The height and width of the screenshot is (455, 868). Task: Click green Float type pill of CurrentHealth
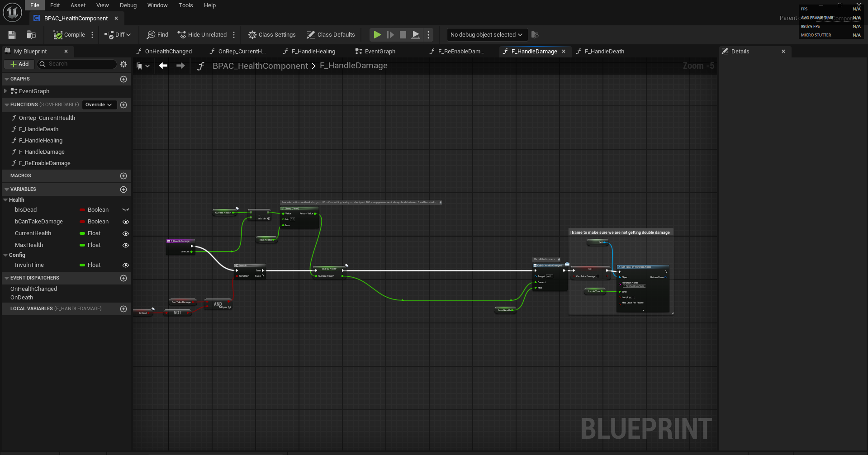pyautogui.click(x=82, y=233)
